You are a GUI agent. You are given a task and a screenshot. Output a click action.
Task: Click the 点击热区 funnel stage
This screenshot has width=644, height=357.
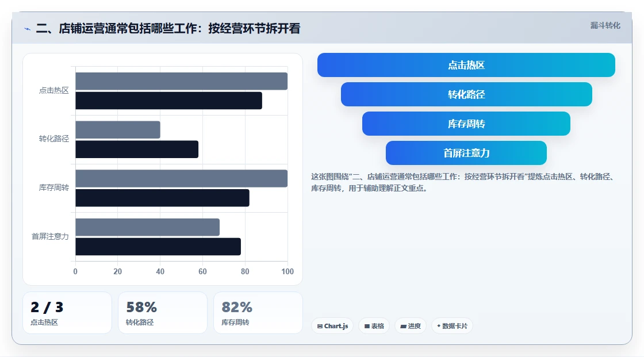(466, 65)
